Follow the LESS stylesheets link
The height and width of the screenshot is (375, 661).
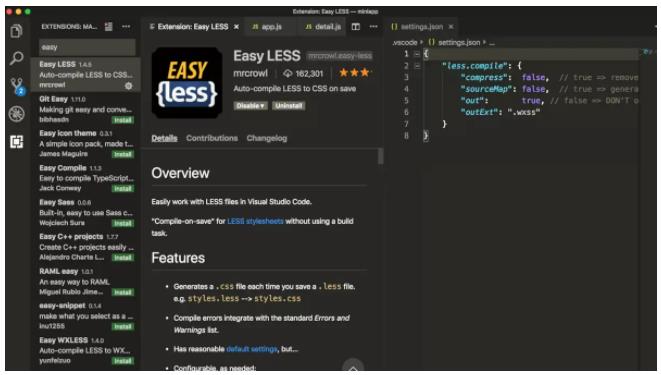pos(255,221)
